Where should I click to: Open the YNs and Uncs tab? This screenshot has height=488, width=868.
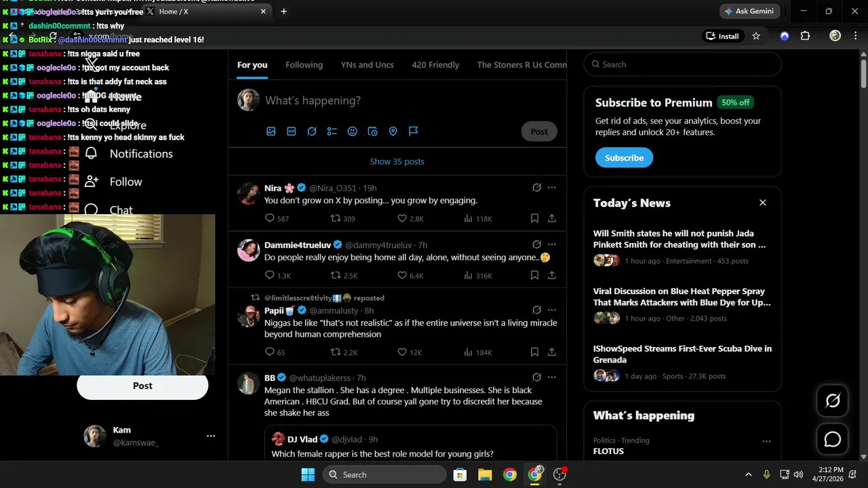(x=368, y=65)
